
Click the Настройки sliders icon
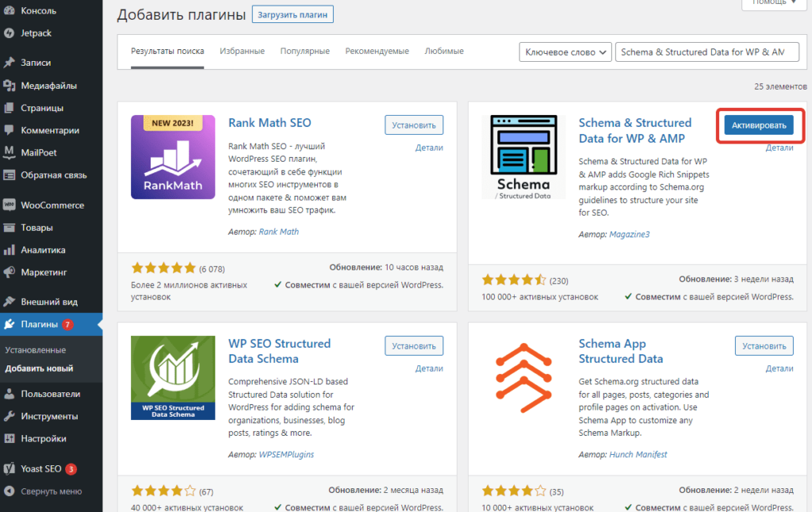[x=9, y=438]
